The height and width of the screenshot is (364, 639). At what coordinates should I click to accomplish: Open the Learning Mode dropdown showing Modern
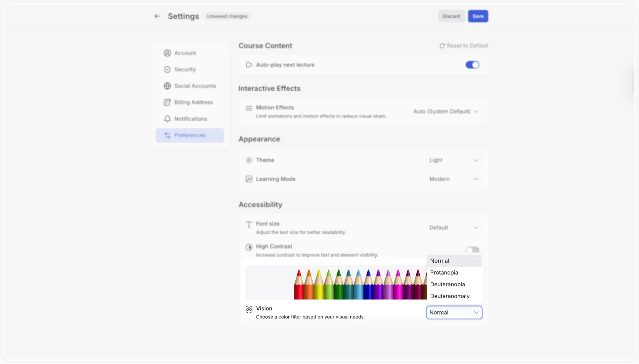tap(454, 179)
